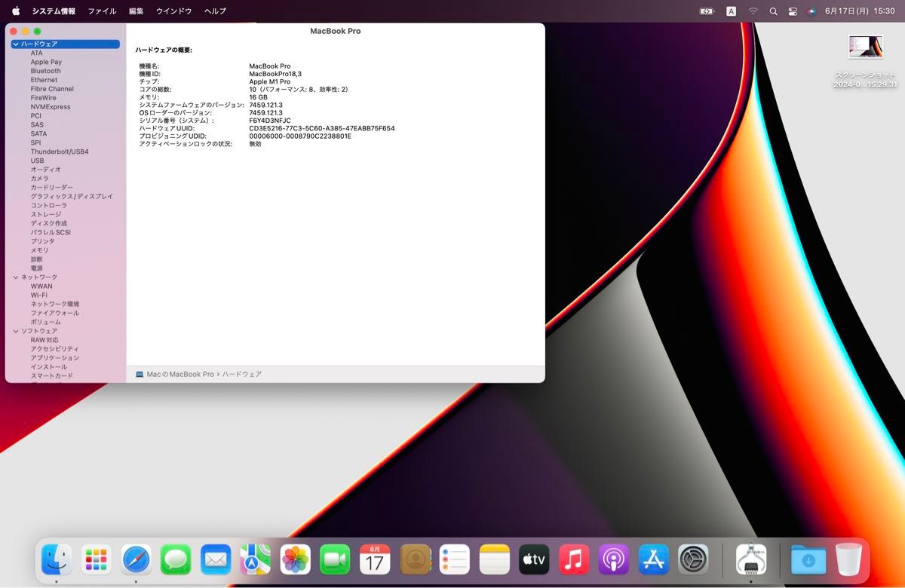Image resolution: width=905 pixels, height=588 pixels.
Task: Select Bluetooth in the sidebar
Action: [46, 71]
